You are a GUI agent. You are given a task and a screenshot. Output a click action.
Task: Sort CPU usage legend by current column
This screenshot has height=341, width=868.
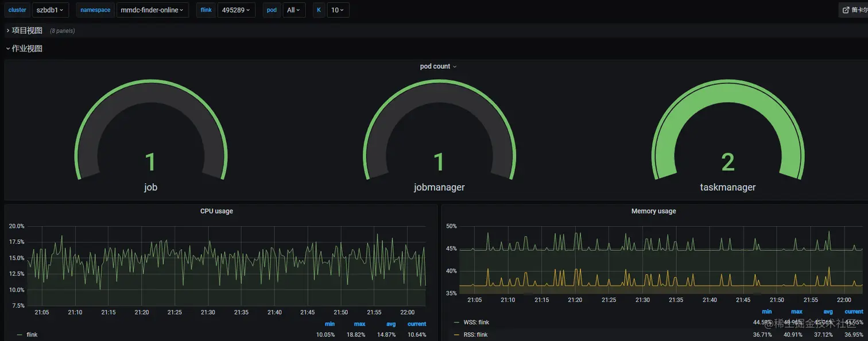point(417,324)
